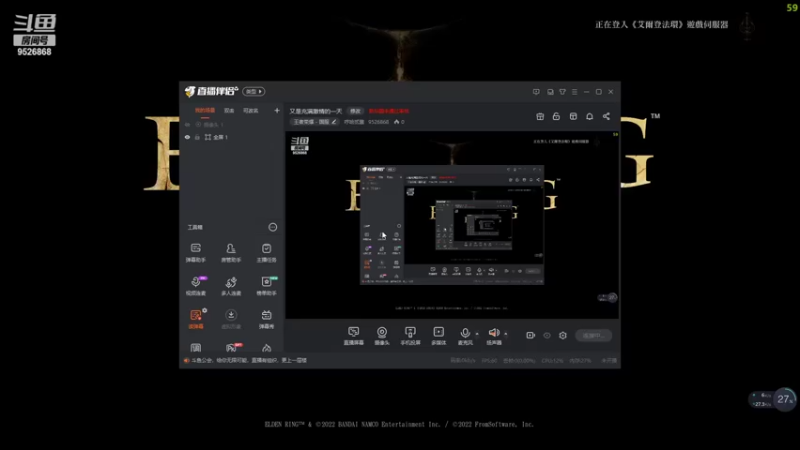Toggle the preview eye icon beside the gear

547,335
